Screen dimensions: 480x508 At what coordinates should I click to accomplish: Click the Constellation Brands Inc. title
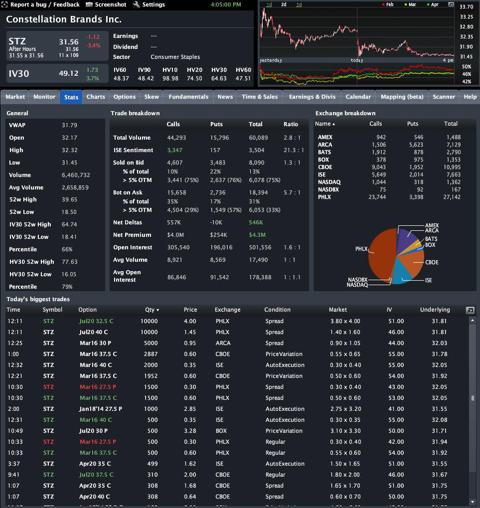tap(64, 20)
